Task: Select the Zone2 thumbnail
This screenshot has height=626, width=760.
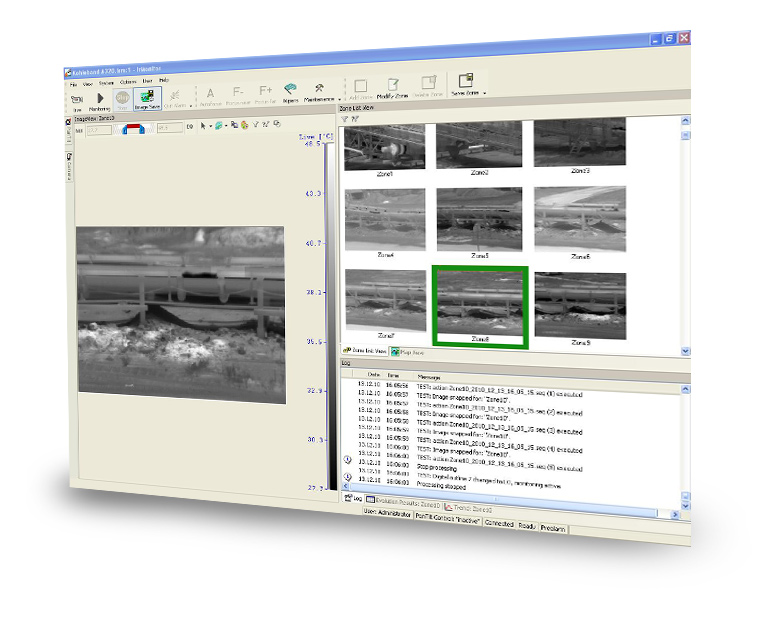Action: tap(479, 145)
